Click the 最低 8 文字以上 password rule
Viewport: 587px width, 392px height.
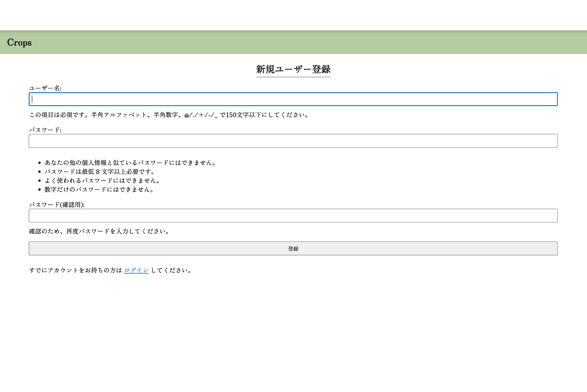pos(100,172)
